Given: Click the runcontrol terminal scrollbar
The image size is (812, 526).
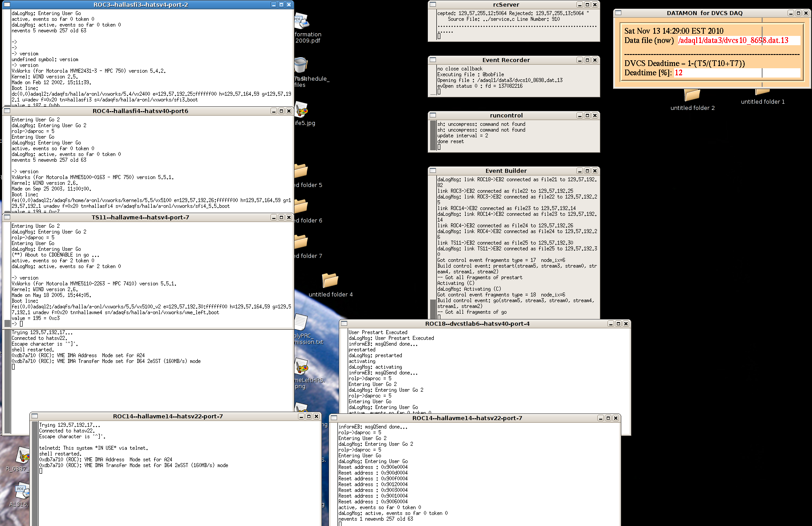Looking at the screenshot, I should tap(433, 135).
